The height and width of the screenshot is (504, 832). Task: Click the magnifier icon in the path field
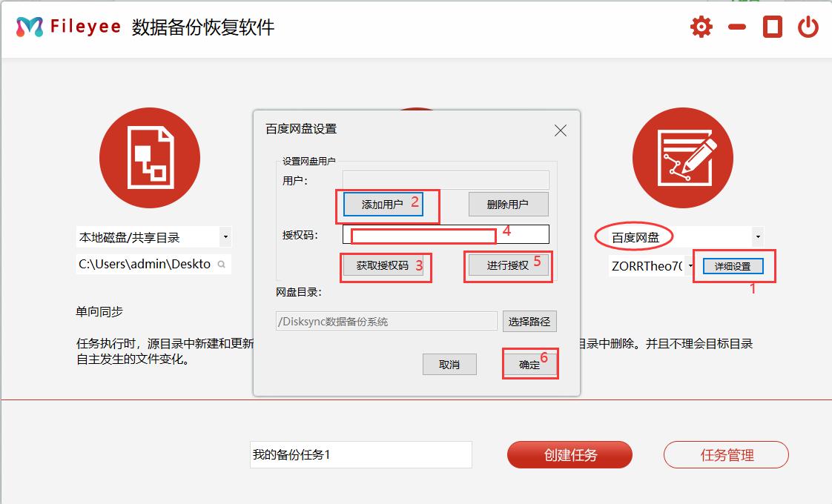coord(222,264)
